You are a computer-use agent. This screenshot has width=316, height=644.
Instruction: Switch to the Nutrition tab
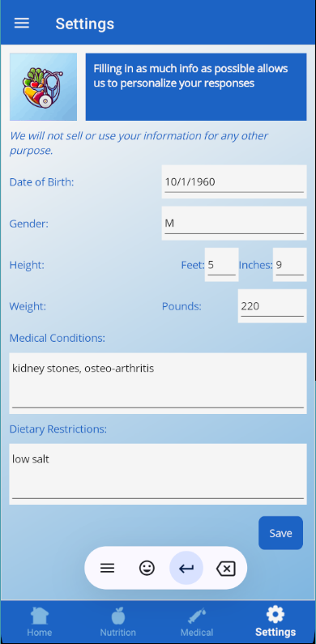pos(118,622)
